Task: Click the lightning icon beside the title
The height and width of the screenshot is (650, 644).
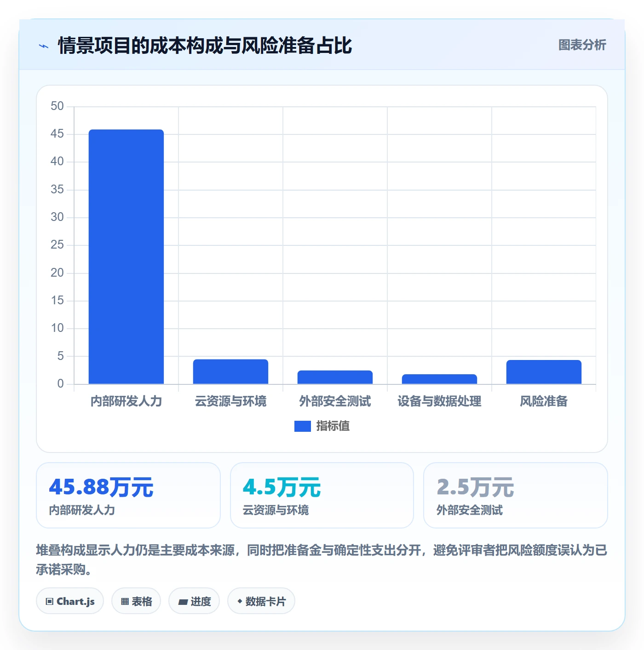Action: pos(44,46)
